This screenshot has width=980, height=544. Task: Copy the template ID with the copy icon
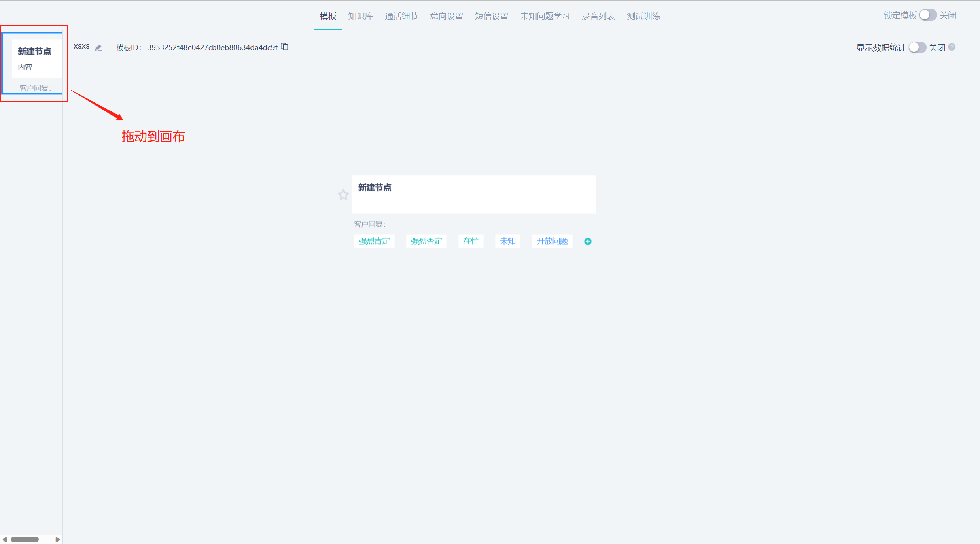click(x=285, y=47)
